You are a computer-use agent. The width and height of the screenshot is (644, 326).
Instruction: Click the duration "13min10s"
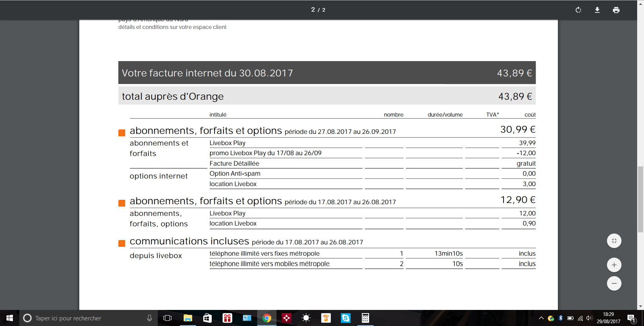(x=448, y=254)
